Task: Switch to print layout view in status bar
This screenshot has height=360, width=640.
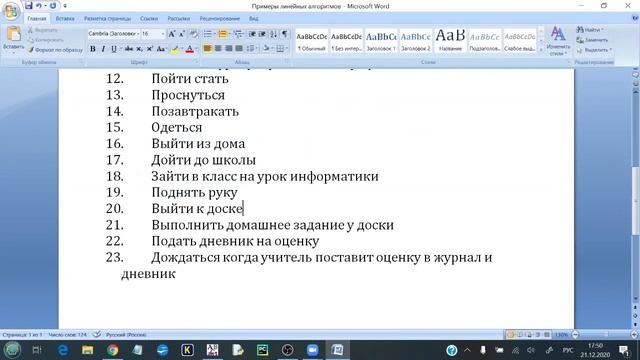Action: click(x=510, y=335)
